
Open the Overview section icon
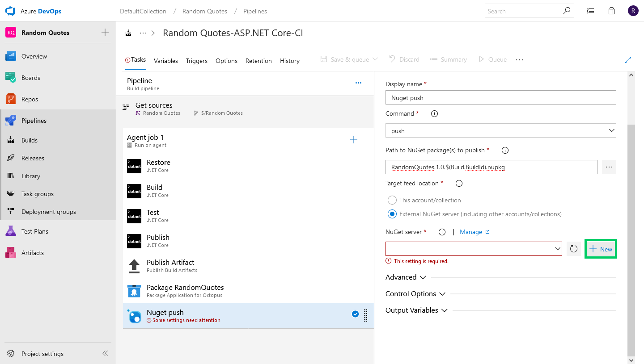click(11, 56)
